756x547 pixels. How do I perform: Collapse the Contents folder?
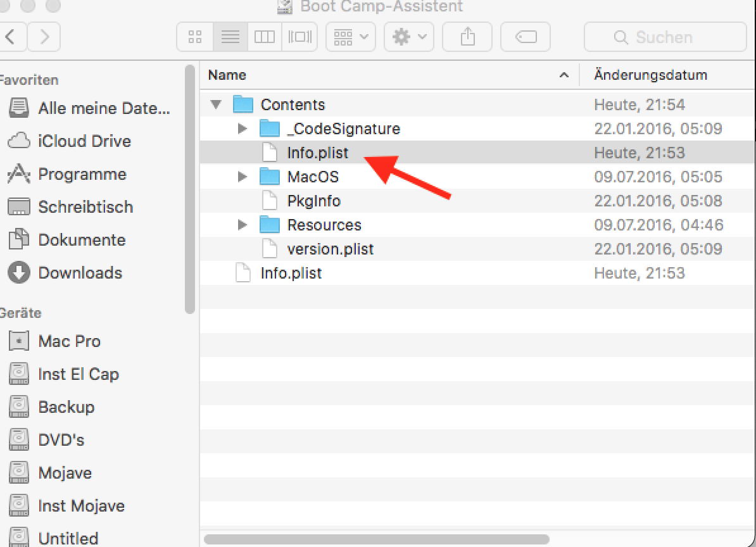[x=217, y=104]
